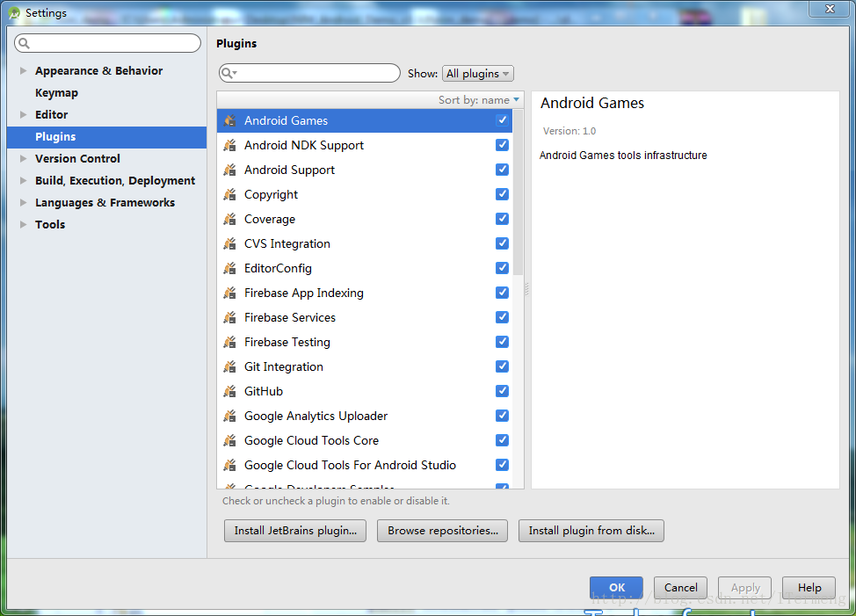
Task: Click the GitHub plugin icon
Action: click(x=230, y=391)
